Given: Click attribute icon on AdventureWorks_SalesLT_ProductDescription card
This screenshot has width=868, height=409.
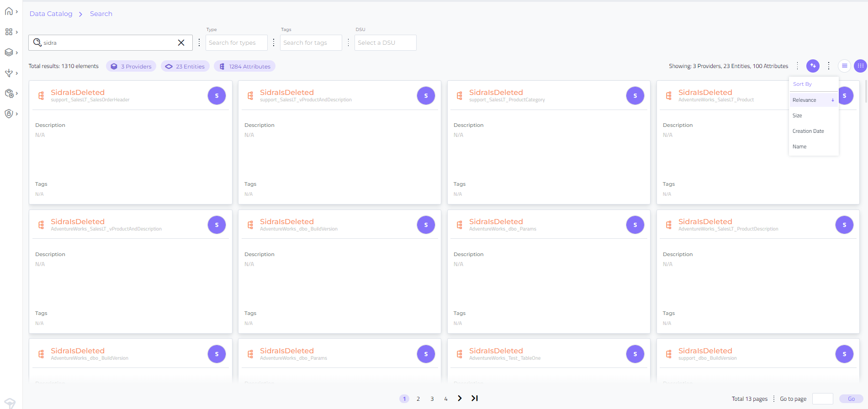Looking at the screenshot, I should (x=669, y=225).
